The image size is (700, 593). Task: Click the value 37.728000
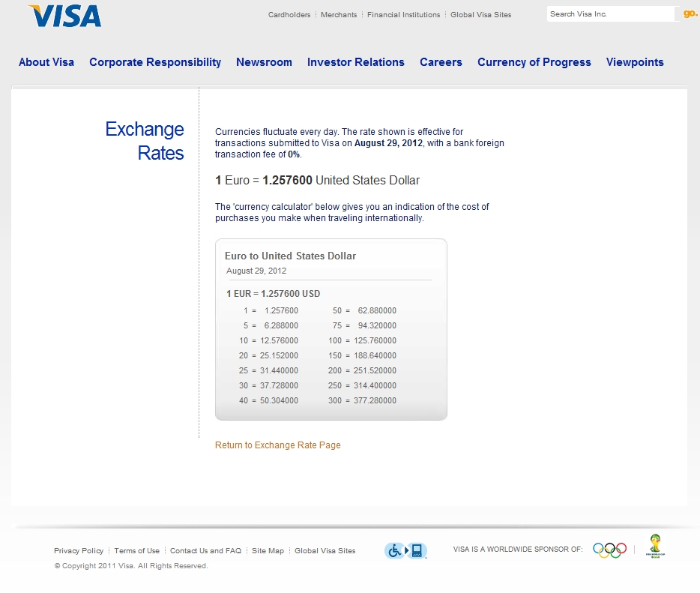[x=279, y=385]
